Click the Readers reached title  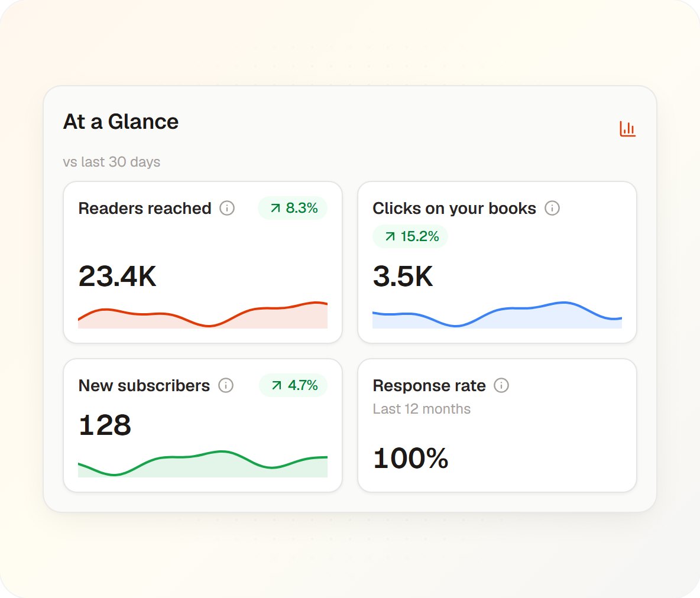[x=145, y=209]
